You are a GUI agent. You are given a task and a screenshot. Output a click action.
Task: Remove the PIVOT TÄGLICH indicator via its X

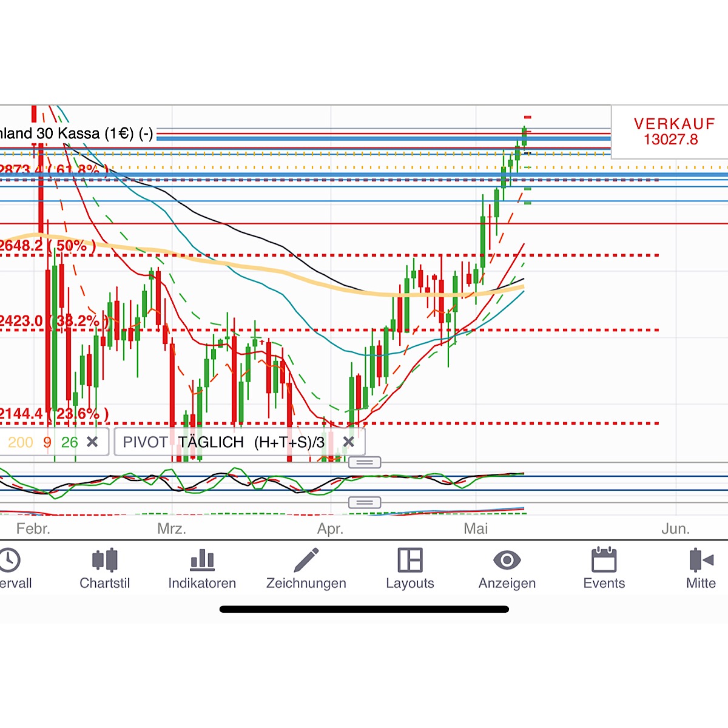pyautogui.click(x=349, y=442)
